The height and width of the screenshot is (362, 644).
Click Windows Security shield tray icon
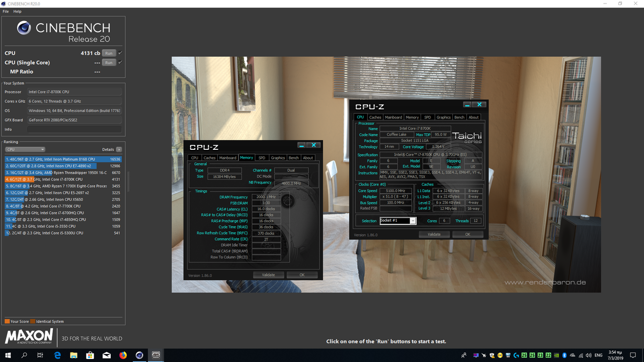click(492, 355)
